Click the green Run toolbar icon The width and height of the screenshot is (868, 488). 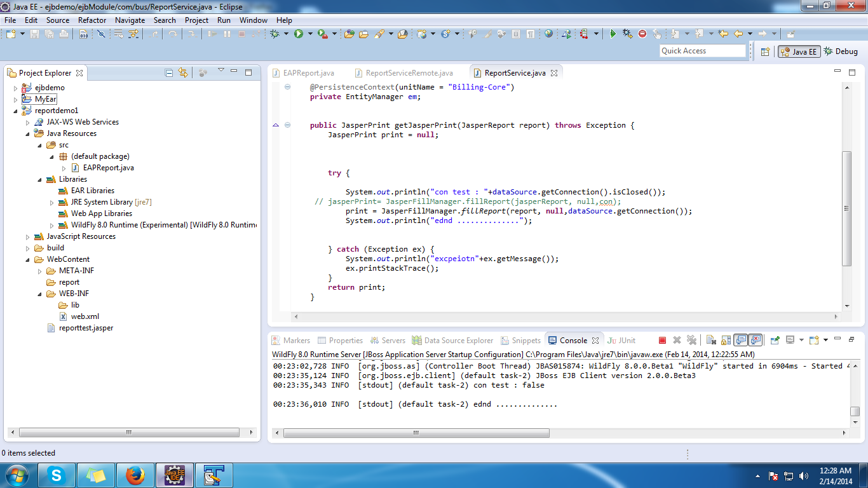pos(299,34)
